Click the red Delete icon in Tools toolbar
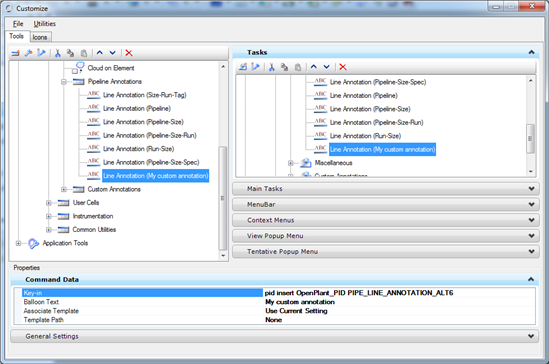This screenshot has height=364, width=549. [x=129, y=53]
